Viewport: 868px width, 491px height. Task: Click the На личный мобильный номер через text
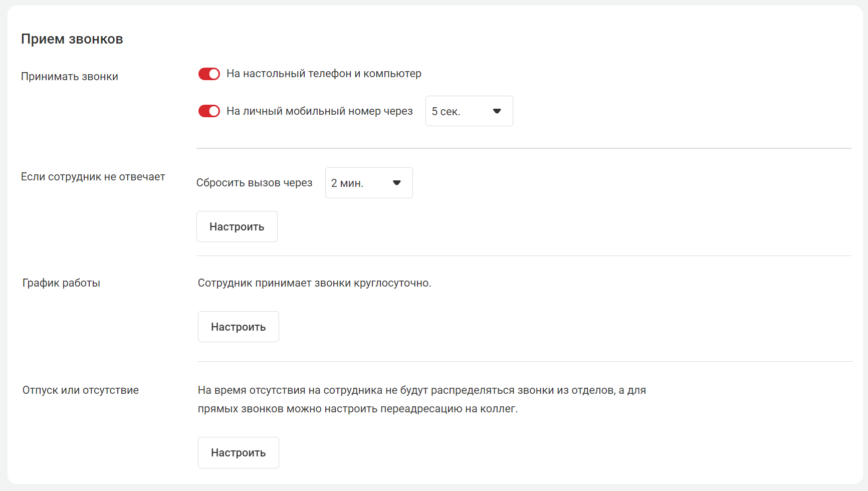319,111
